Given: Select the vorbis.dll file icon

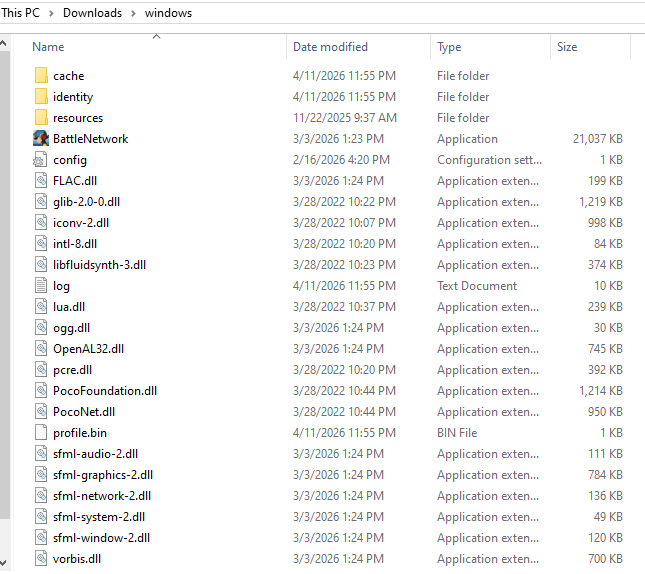Looking at the screenshot, I should [x=41, y=558].
